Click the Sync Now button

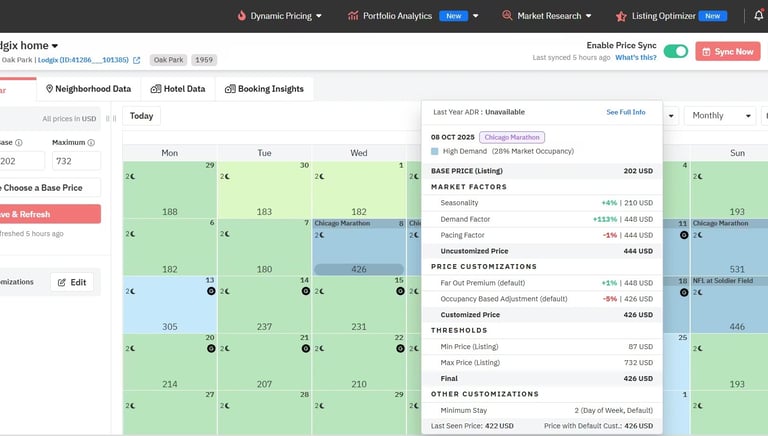coord(728,51)
